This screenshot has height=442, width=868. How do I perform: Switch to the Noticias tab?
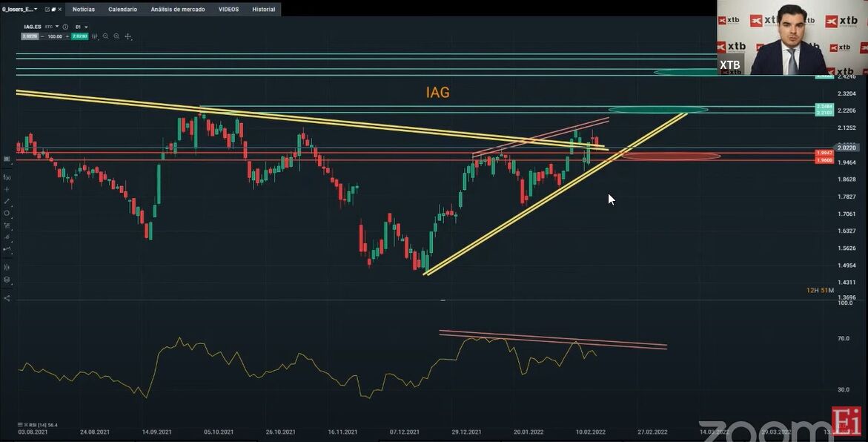point(84,10)
